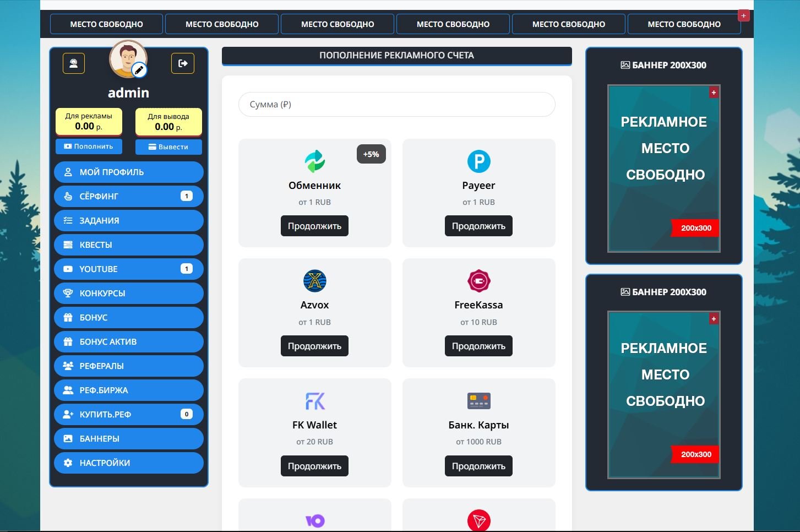Click first МЕСТО СВОБОДНО top slot
800x532 pixels.
point(106,24)
